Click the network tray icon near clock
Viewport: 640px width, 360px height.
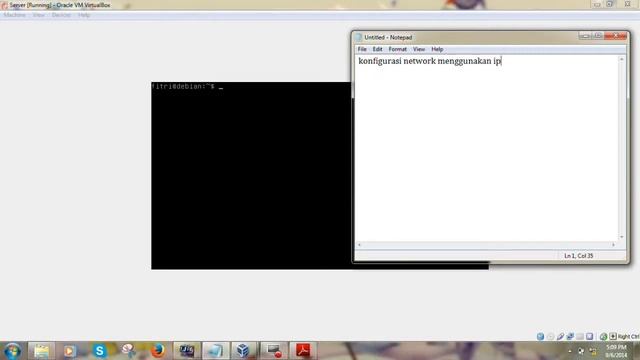click(x=593, y=351)
